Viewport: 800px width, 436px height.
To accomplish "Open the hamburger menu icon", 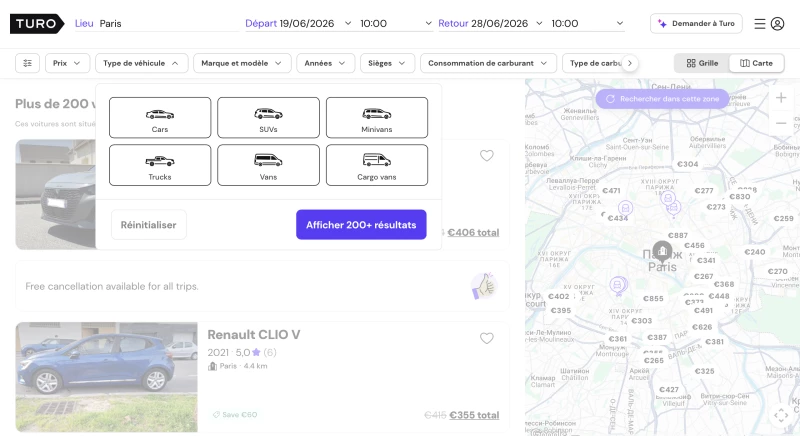I will pyautogui.click(x=760, y=24).
